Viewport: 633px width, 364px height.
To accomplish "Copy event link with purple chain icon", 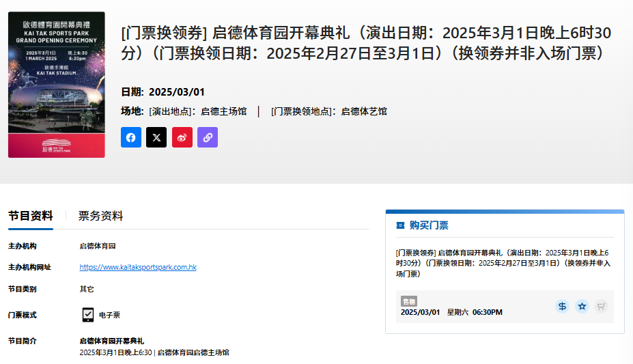I will point(208,137).
